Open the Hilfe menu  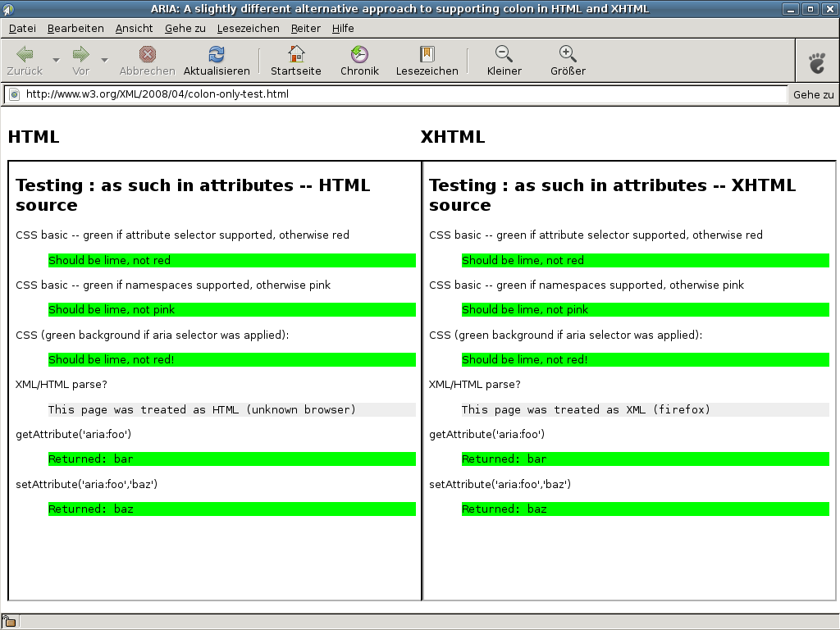[343, 29]
